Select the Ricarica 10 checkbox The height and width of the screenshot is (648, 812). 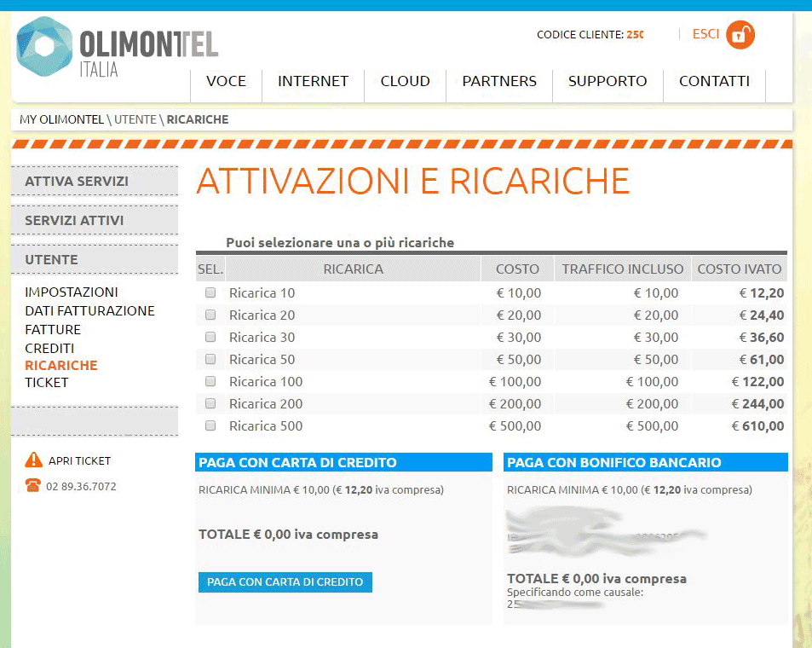point(210,293)
